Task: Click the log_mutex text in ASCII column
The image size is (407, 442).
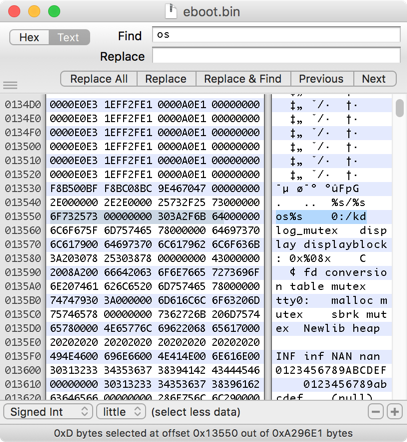Action: pos(307,230)
